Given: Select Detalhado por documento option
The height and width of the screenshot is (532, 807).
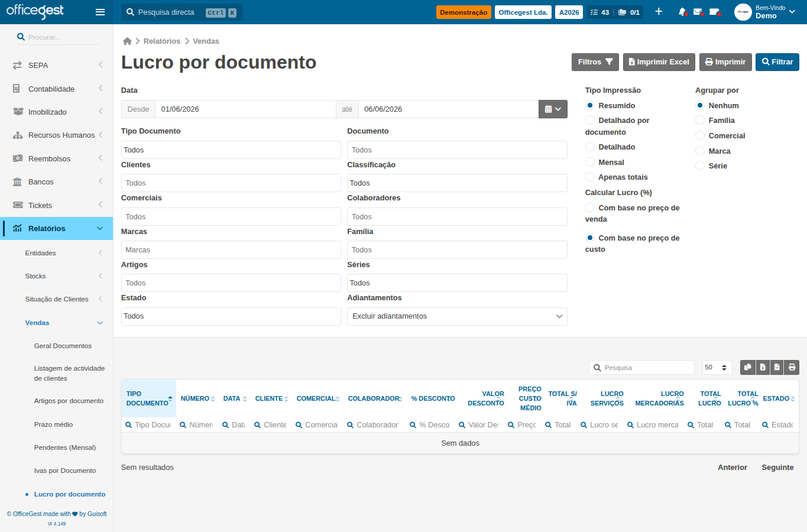Looking at the screenshot, I should [x=590, y=120].
